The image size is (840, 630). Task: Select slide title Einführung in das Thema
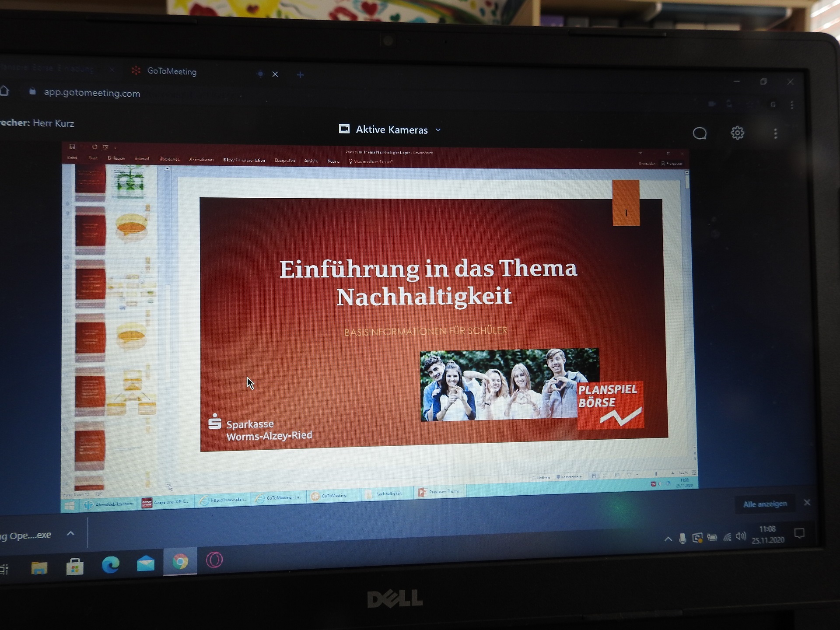[x=428, y=283]
